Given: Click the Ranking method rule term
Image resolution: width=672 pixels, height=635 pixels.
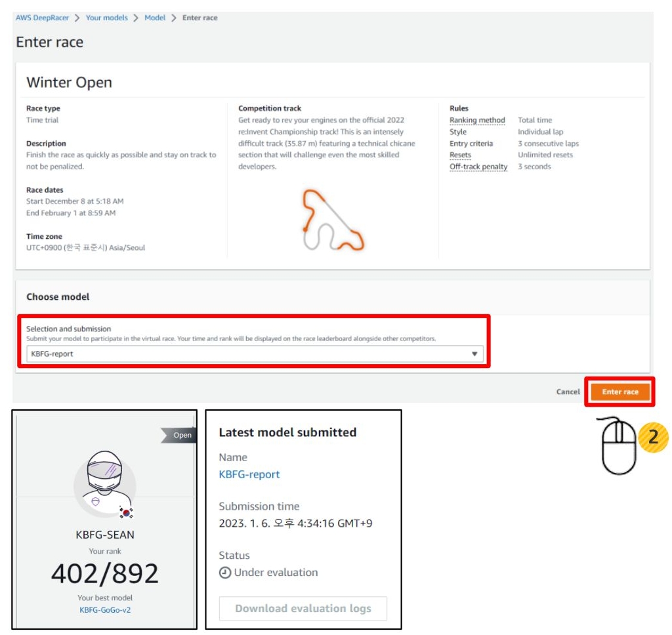Looking at the screenshot, I should click(x=477, y=120).
